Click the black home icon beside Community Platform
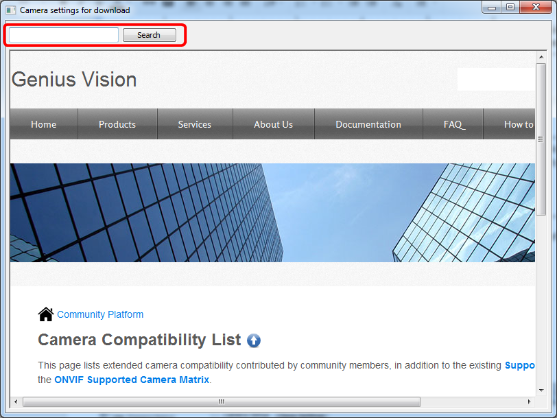 (46, 314)
